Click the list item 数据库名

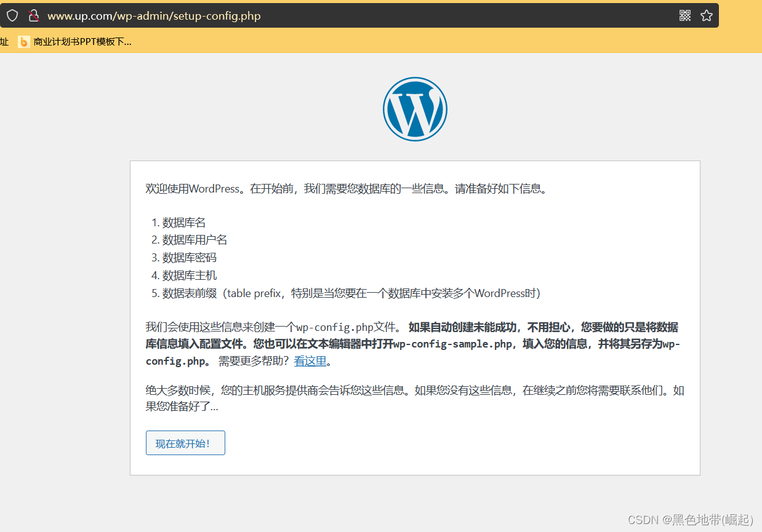coord(184,222)
